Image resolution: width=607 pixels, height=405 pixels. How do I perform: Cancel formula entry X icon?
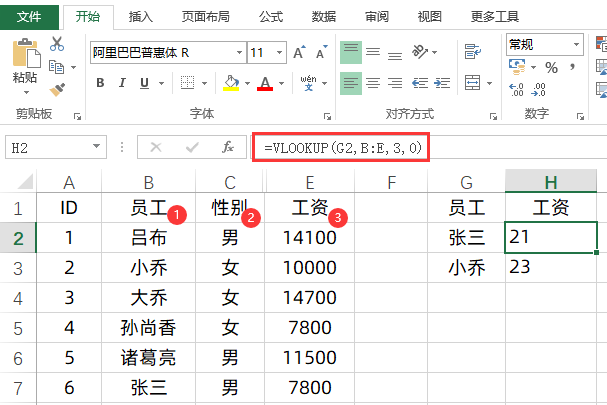(x=156, y=147)
